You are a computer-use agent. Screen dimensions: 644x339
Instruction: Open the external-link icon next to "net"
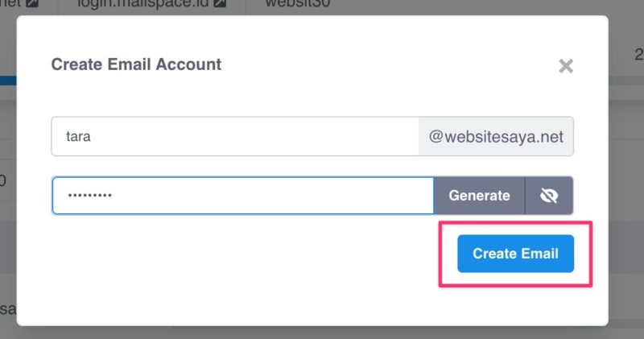(32, 3)
